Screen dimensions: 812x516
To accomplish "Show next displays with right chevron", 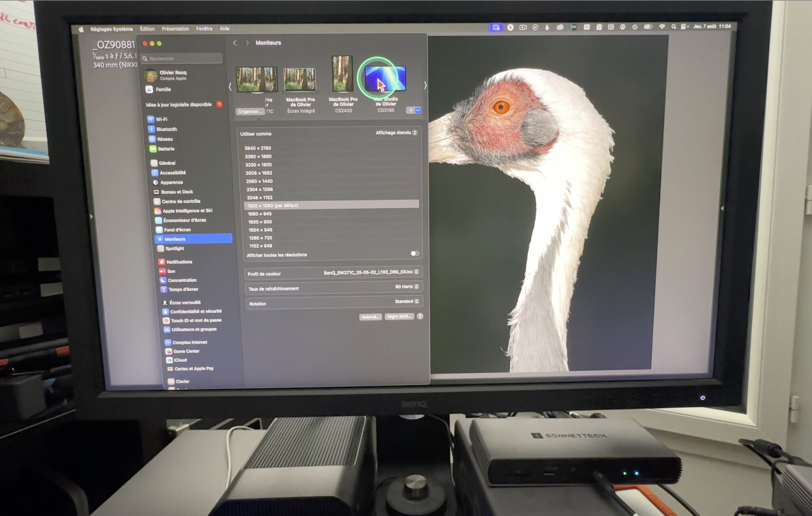I will pos(425,85).
